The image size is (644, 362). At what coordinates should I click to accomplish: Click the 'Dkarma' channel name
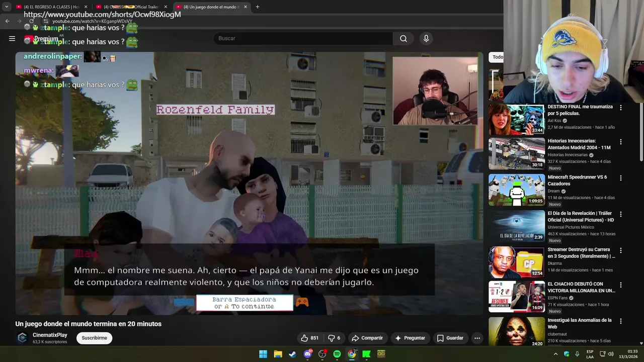pyautogui.click(x=554, y=263)
